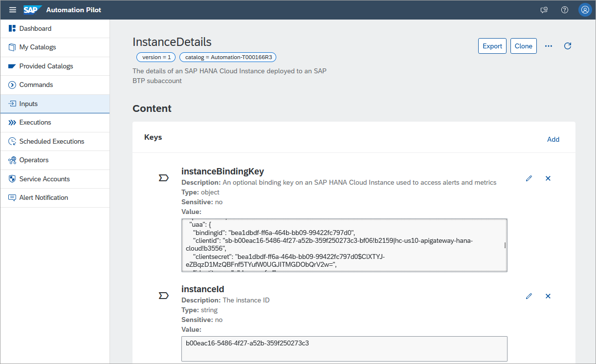Screen dimensions: 596x364
Task: Click the Service Accounts shield icon
Action: pyautogui.click(x=12, y=179)
